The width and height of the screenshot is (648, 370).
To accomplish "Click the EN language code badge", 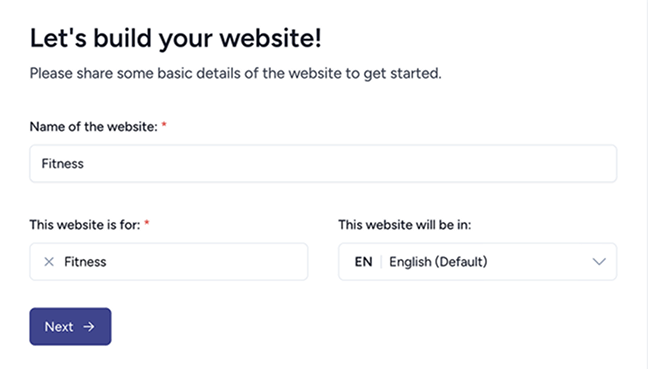I will tap(363, 262).
